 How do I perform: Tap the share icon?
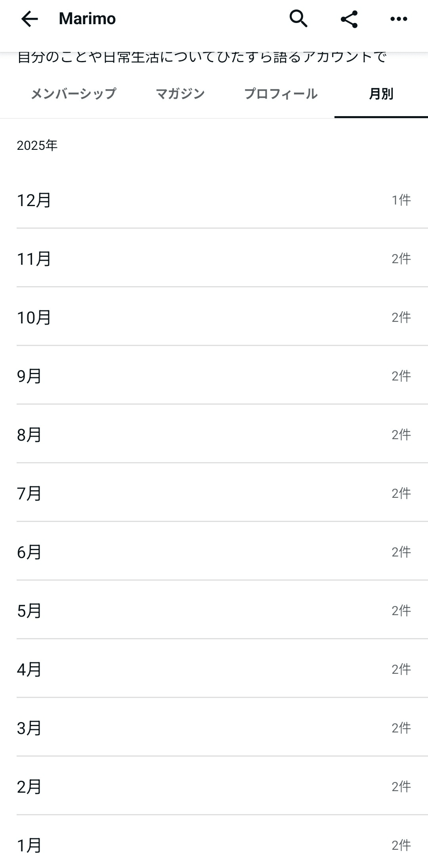[349, 19]
